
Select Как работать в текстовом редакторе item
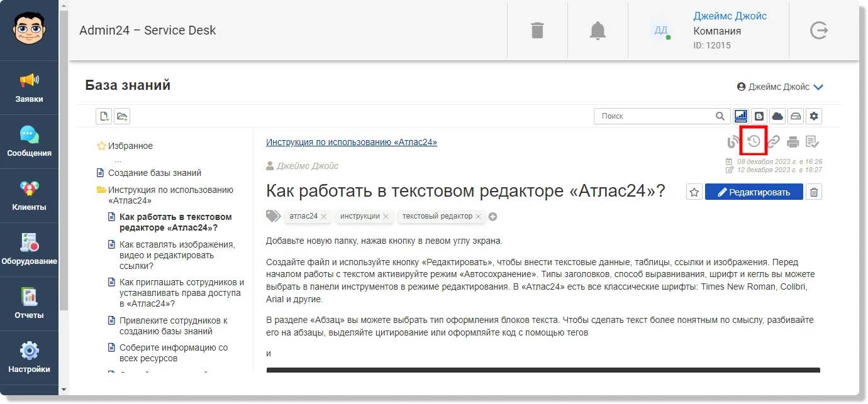tap(175, 222)
